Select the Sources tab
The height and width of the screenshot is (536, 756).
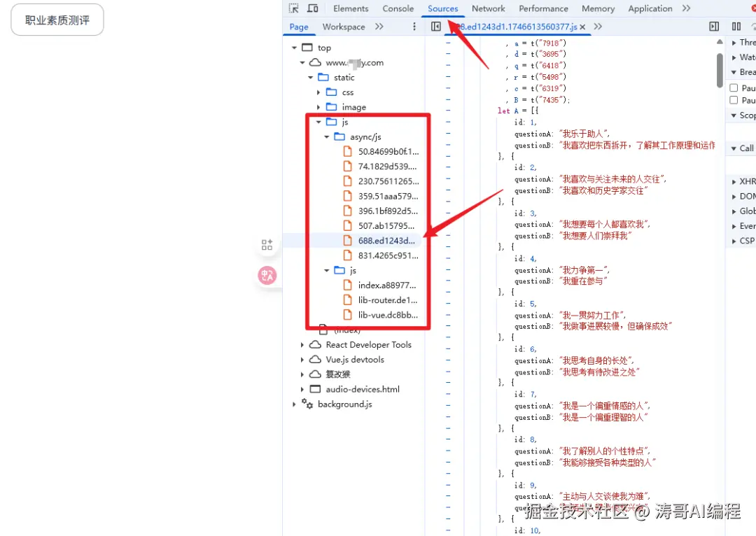[x=442, y=8]
